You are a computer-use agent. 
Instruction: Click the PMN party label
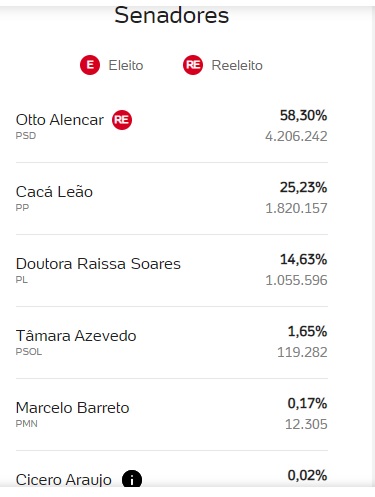point(26,424)
